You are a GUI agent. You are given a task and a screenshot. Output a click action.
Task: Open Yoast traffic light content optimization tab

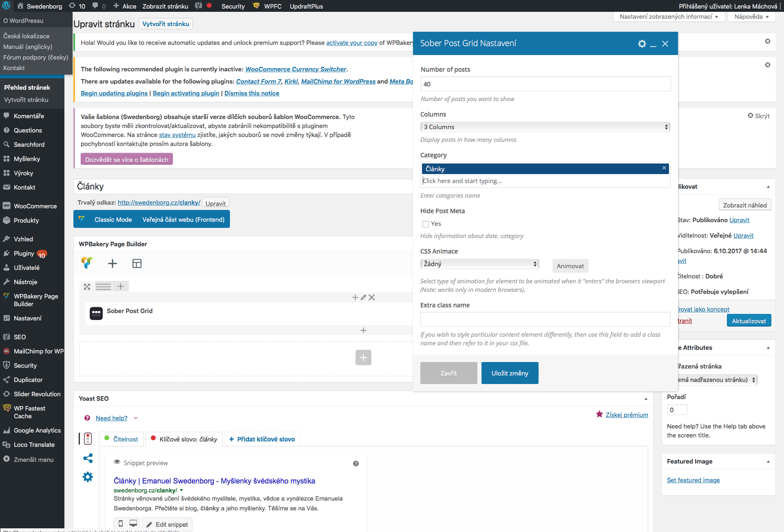(x=88, y=439)
